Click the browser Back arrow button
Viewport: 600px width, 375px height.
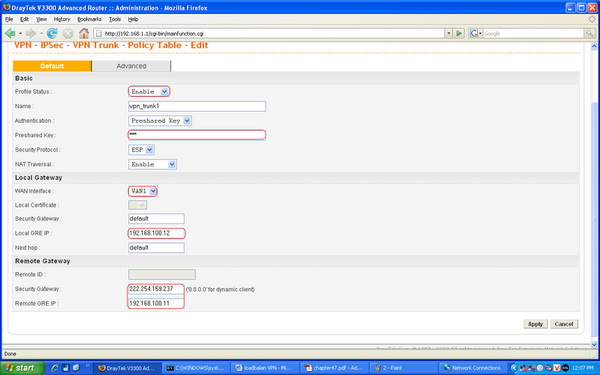tap(10, 33)
